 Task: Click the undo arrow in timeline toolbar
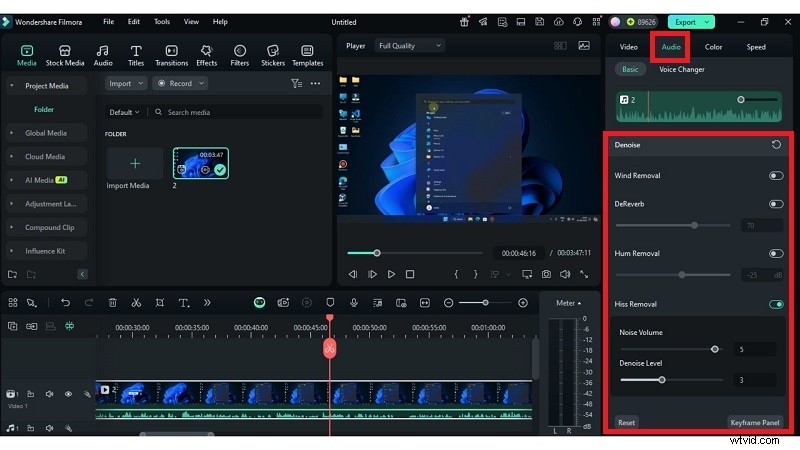pos(66,302)
